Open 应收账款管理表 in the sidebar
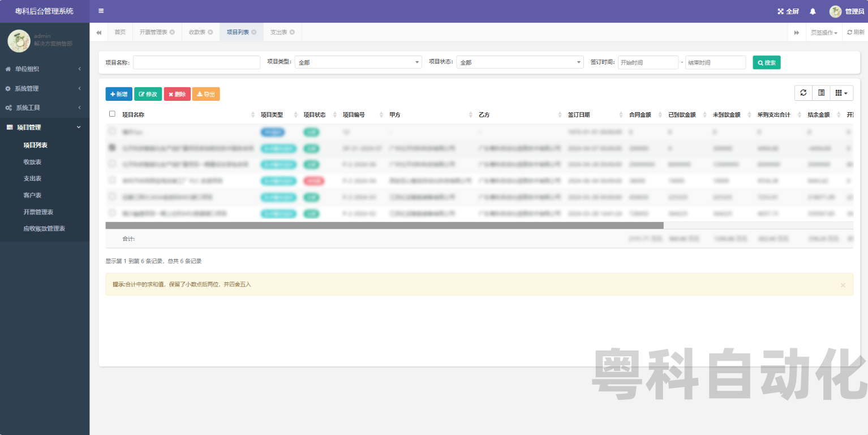Image resolution: width=868 pixels, height=435 pixels. 44,229
